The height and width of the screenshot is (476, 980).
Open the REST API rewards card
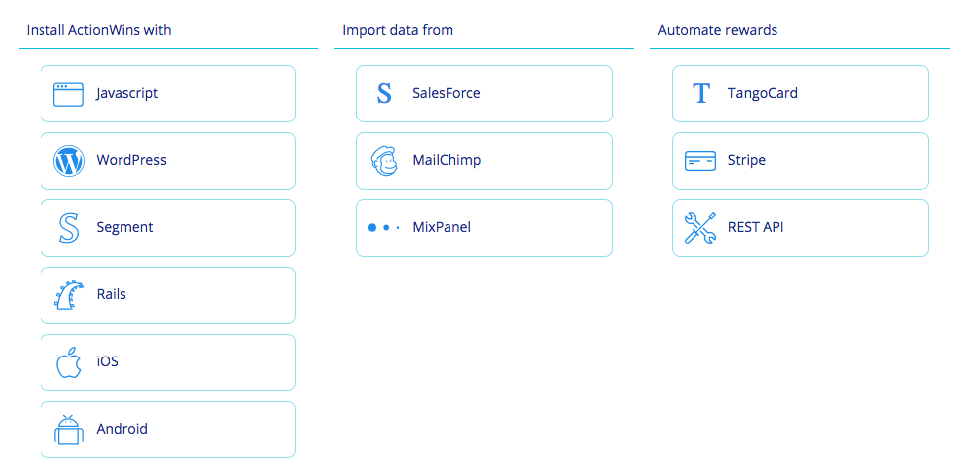(x=800, y=228)
